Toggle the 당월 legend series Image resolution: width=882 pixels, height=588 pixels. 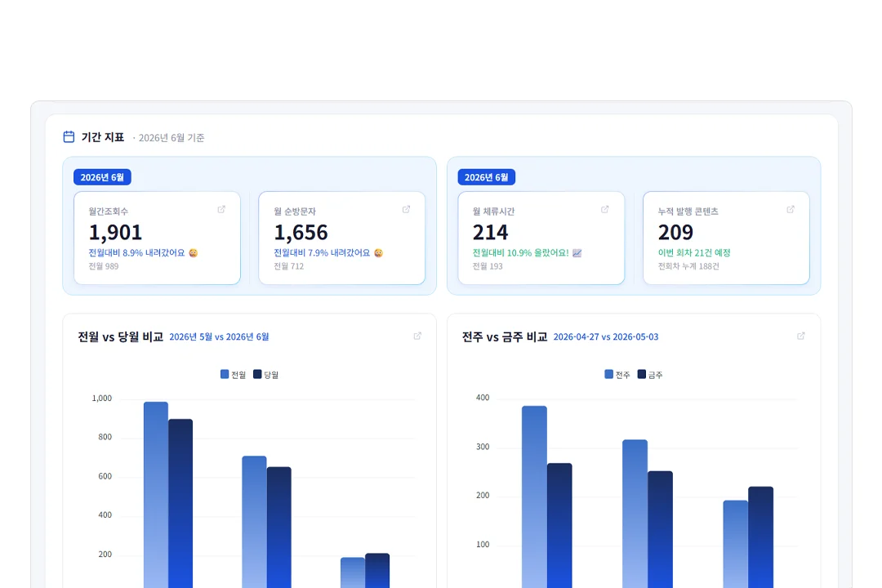coord(266,375)
